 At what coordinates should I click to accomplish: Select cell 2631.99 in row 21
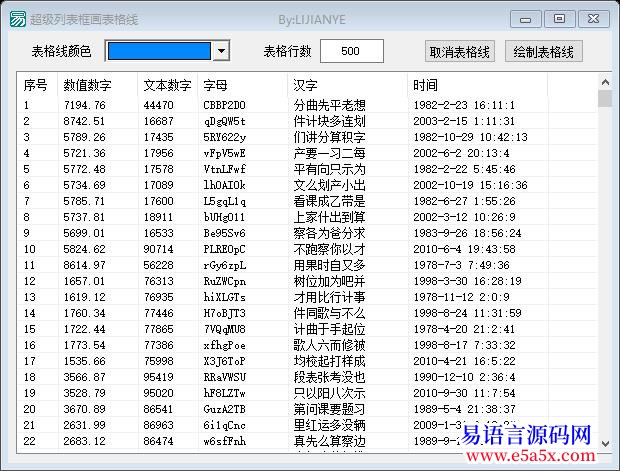[x=85, y=425]
